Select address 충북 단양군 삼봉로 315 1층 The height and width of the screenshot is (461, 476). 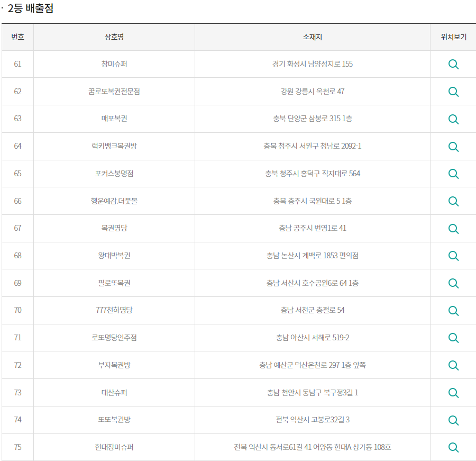point(313,119)
